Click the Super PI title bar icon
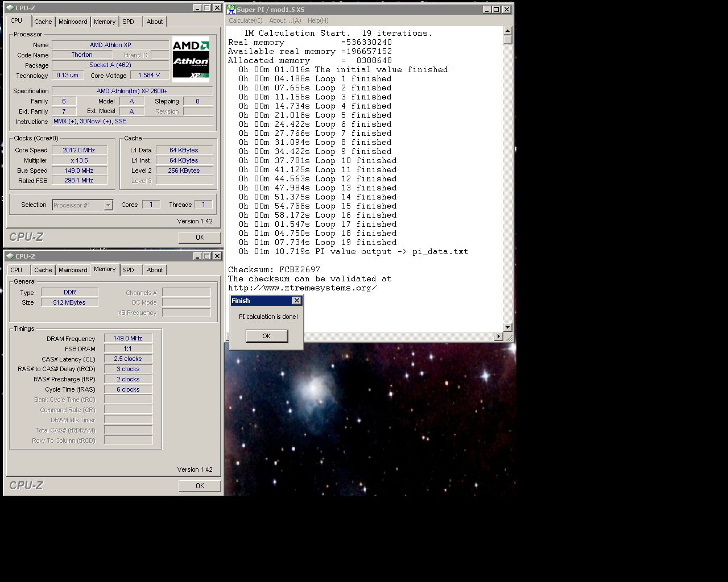 231,9
